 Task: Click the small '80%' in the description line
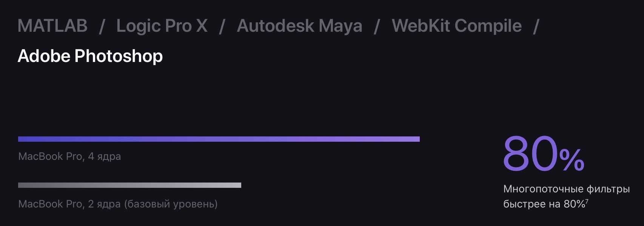[x=574, y=204]
